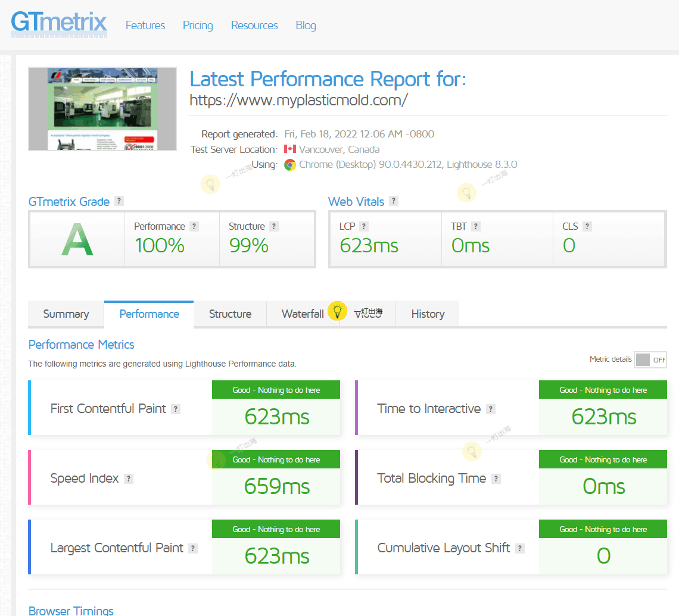Click the Structure 99% score
Screen dimensions: 679x616
(x=249, y=246)
